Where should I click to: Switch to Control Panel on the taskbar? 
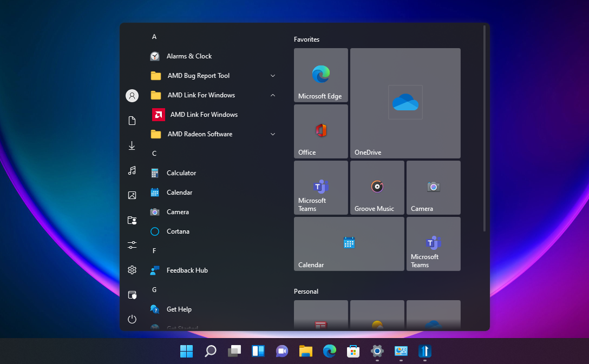[x=401, y=351]
